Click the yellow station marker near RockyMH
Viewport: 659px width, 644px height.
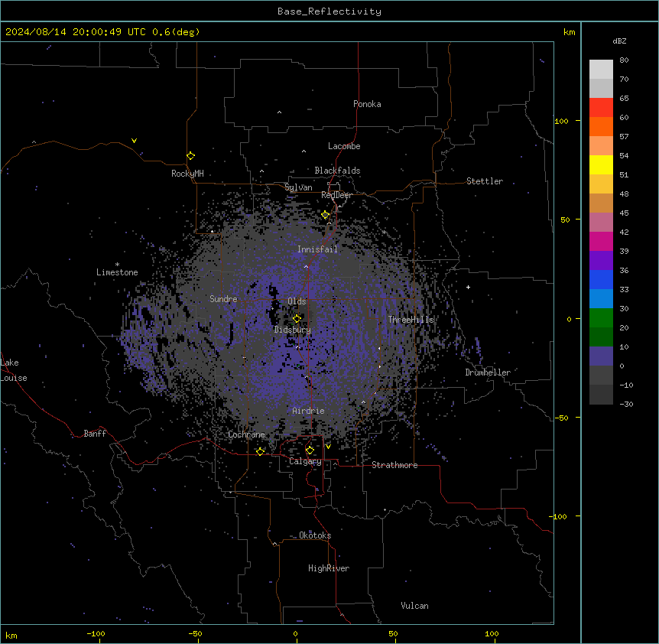pyautogui.click(x=191, y=156)
